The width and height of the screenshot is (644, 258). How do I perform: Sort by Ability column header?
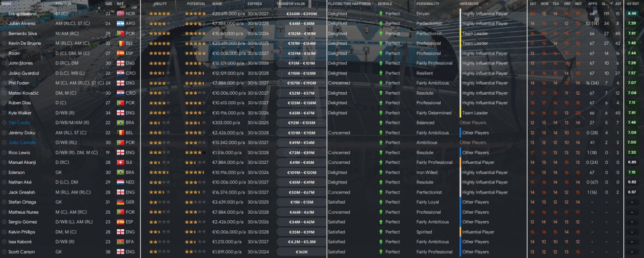pyautogui.click(x=160, y=4)
